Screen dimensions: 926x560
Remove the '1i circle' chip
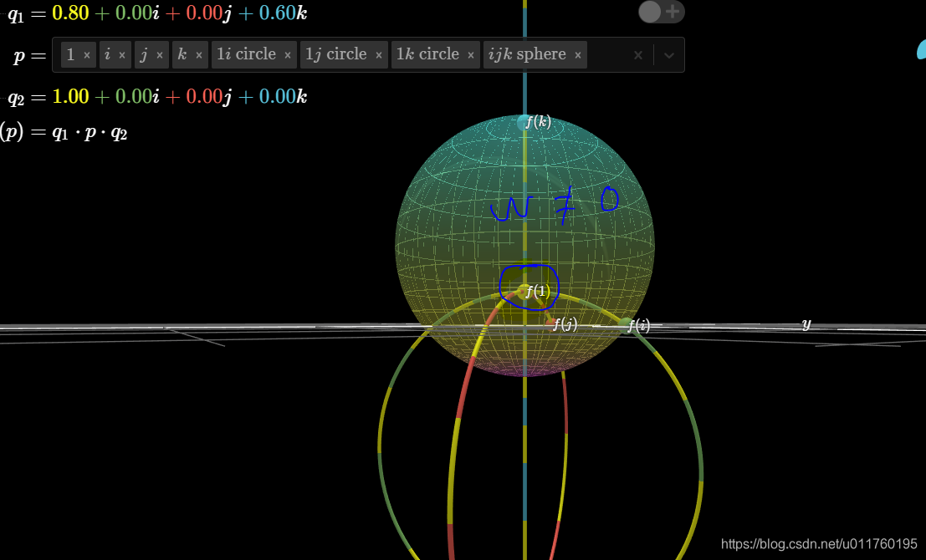288,55
